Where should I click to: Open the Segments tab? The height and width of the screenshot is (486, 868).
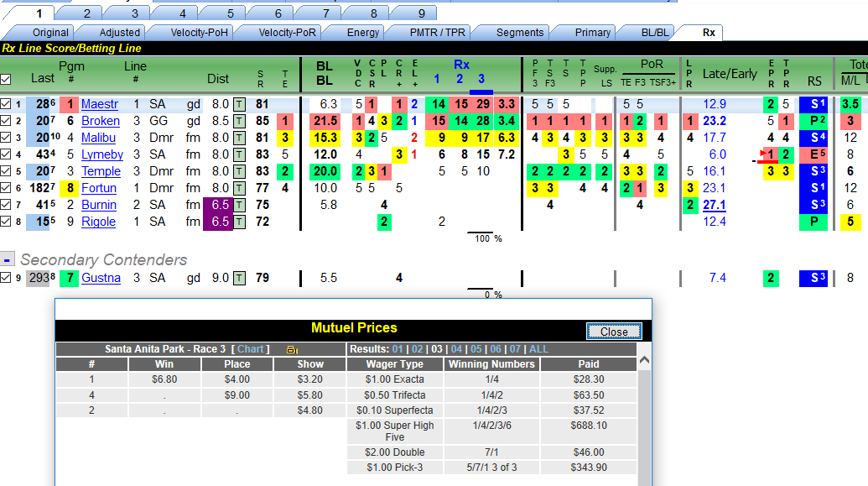[520, 33]
